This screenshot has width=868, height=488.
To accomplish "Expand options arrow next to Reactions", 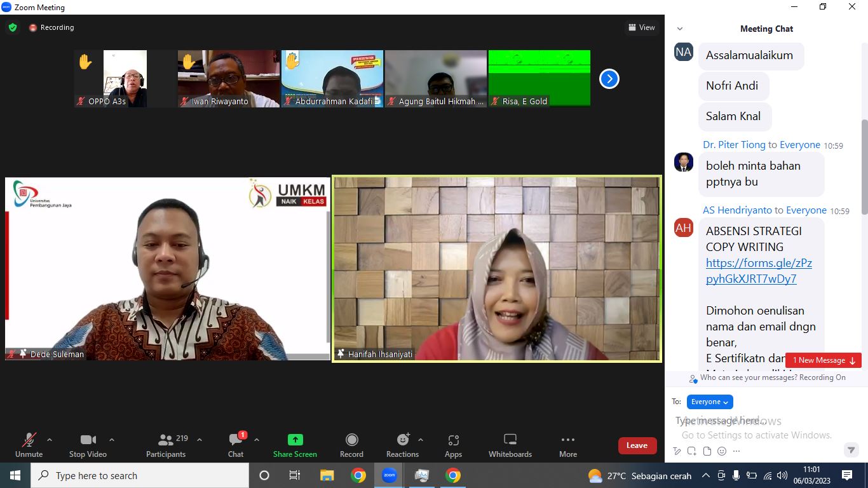I will point(421,440).
